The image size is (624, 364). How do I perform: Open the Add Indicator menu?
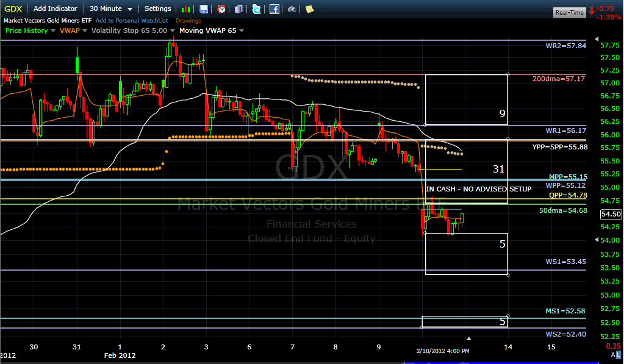point(56,9)
